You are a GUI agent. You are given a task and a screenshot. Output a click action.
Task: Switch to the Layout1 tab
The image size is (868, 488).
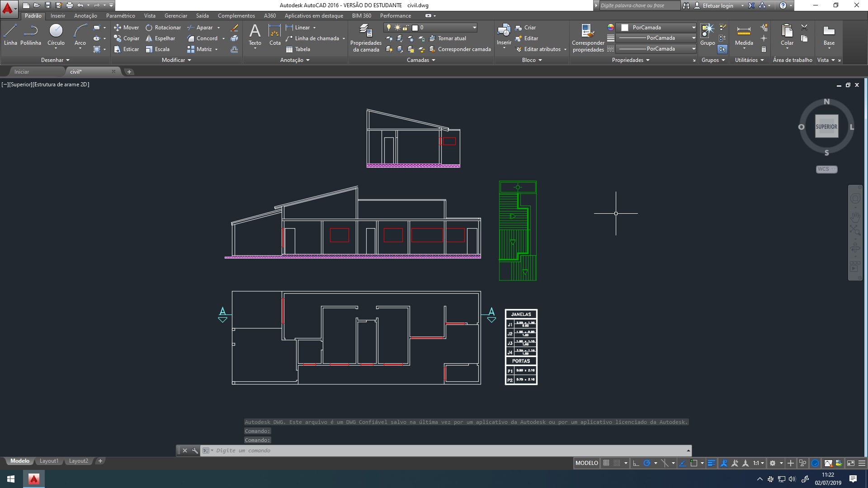pos(49,461)
